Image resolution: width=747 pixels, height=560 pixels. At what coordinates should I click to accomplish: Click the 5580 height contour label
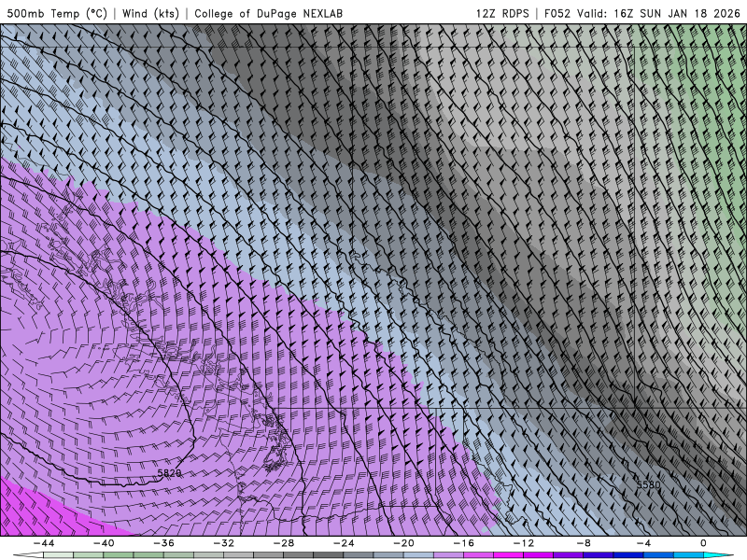(649, 484)
